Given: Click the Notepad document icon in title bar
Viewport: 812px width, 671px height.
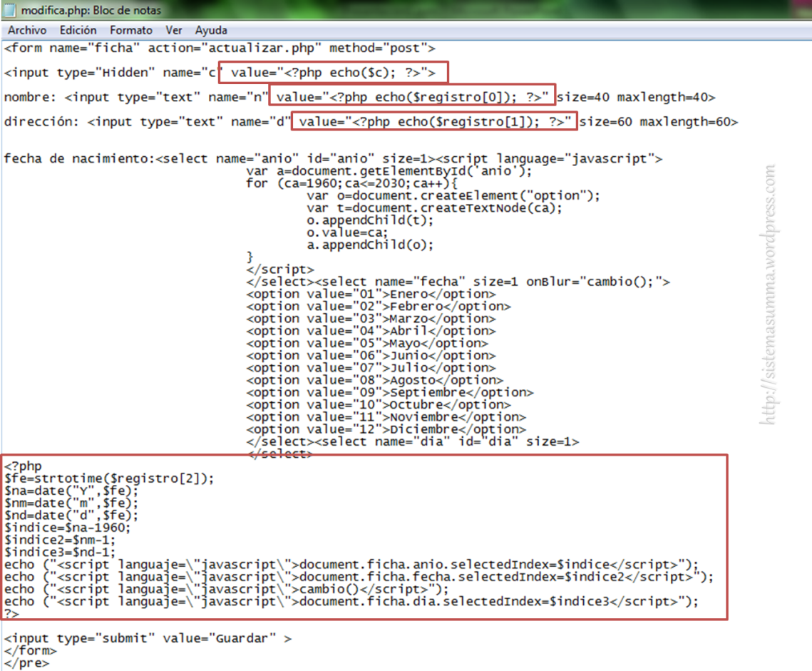Looking at the screenshot, I should pos(11,11).
